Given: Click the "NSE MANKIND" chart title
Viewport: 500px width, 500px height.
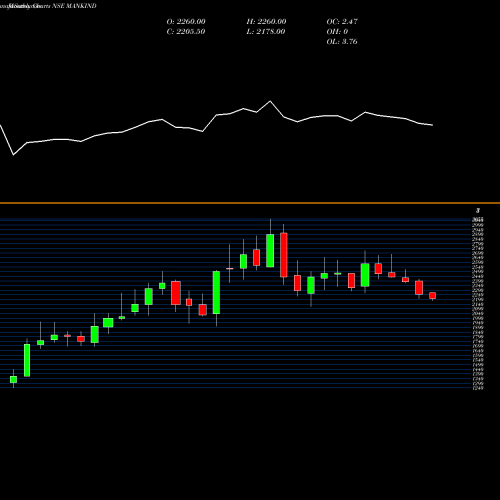Looking at the screenshot, I should pos(75,6).
